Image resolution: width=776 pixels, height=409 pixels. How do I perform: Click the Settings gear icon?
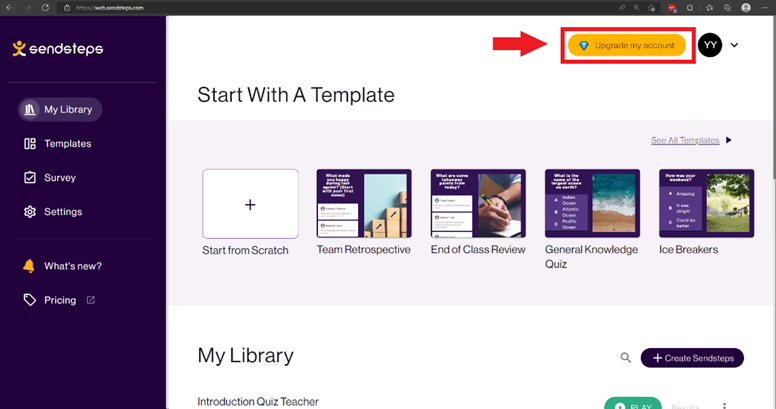click(x=30, y=211)
